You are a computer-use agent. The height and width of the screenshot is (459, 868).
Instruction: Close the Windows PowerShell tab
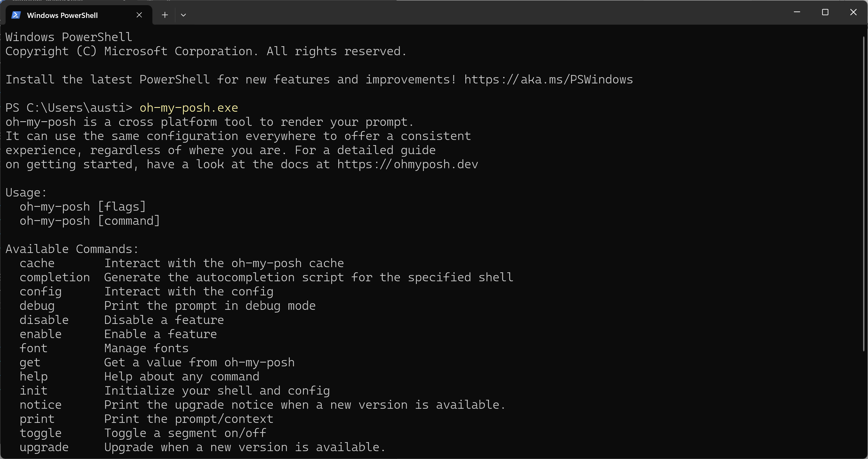(139, 15)
